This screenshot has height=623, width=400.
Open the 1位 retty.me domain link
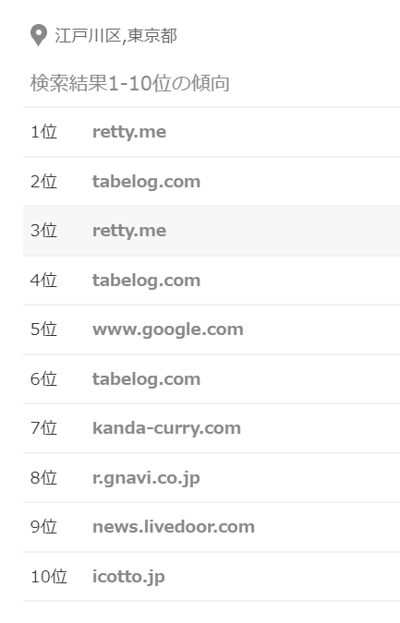(129, 132)
